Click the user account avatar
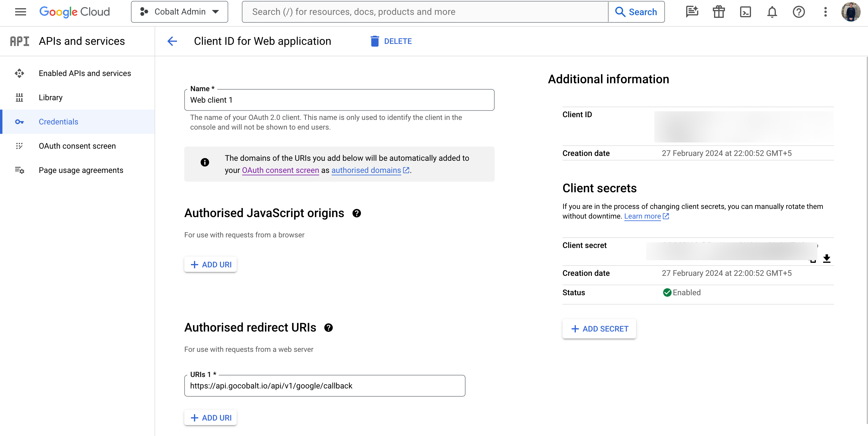 [850, 12]
